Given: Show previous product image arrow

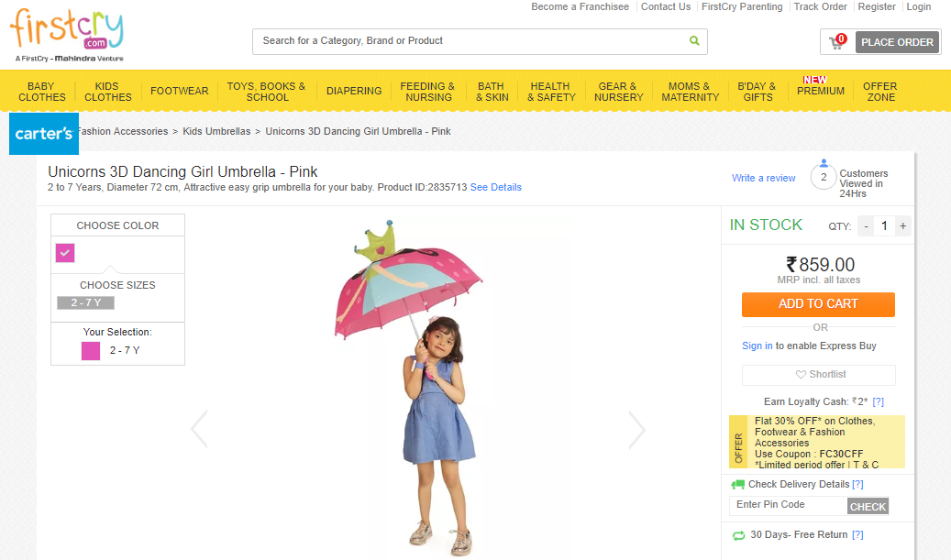Looking at the screenshot, I should [x=199, y=429].
